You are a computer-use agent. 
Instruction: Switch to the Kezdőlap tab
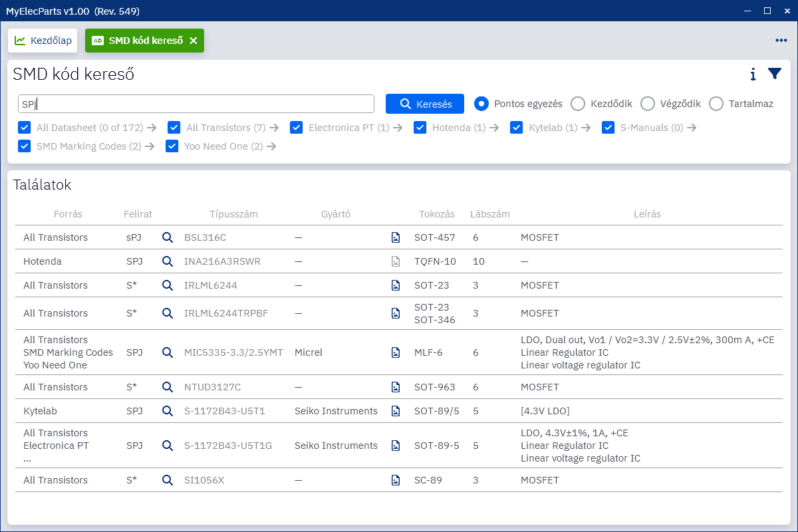43,41
